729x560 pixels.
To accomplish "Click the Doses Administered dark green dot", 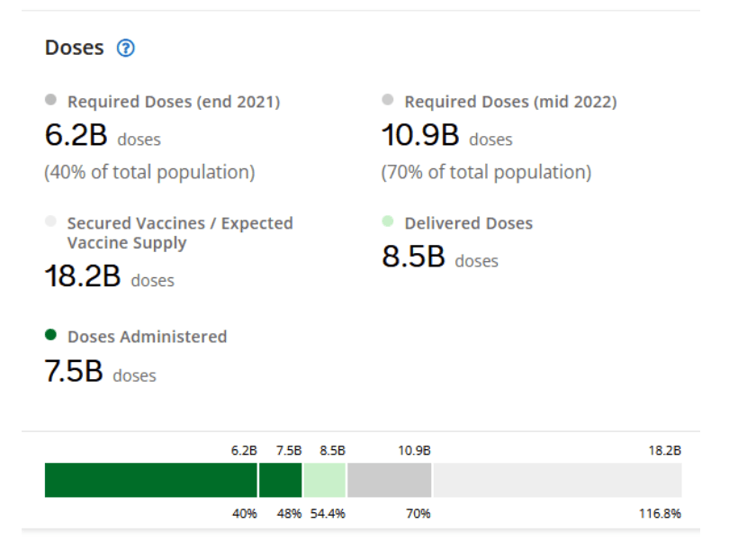I will [x=50, y=334].
